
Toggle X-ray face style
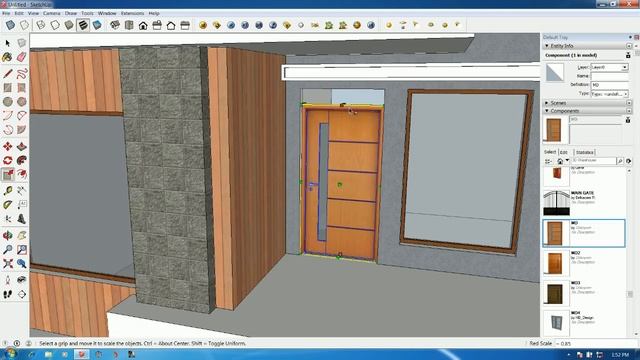click(x=10, y=25)
